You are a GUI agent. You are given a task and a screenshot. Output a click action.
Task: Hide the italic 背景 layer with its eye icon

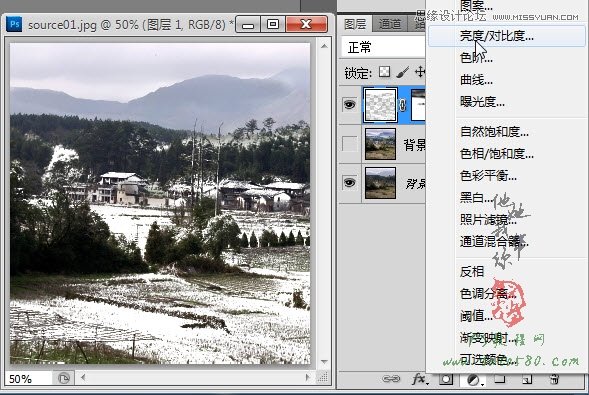click(x=350, y=183)
